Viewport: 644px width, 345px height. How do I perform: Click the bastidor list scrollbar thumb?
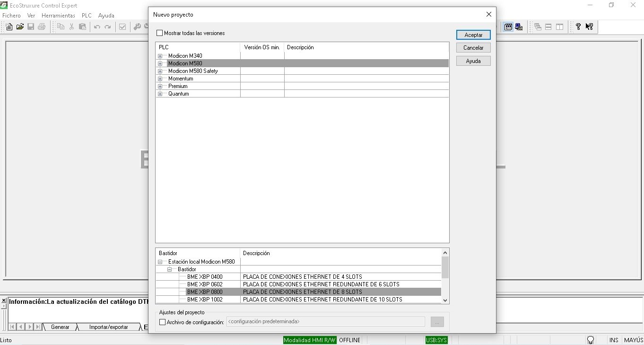pyautogui.click(x=445, y=267)
